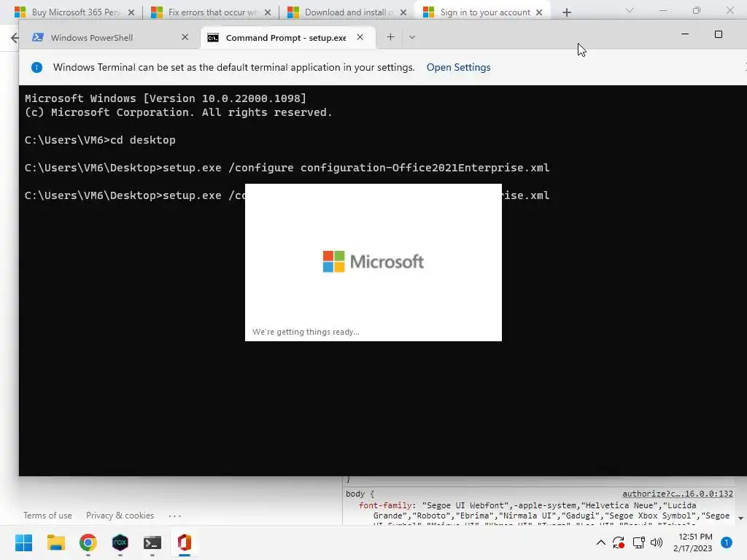747x560 pixels.
Task: Go back with the browser back arrow
Action: pos(15,38)
